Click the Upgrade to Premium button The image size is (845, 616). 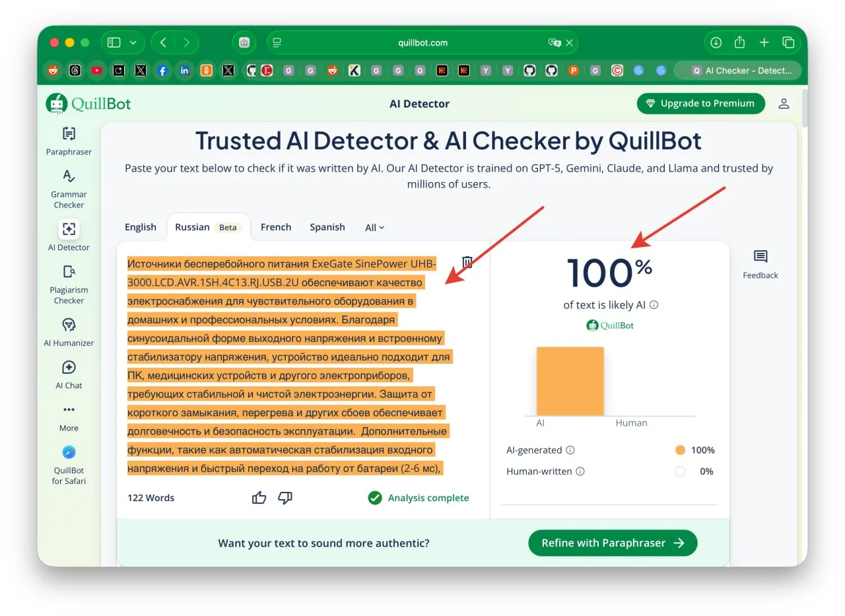[x=700, y=104]
